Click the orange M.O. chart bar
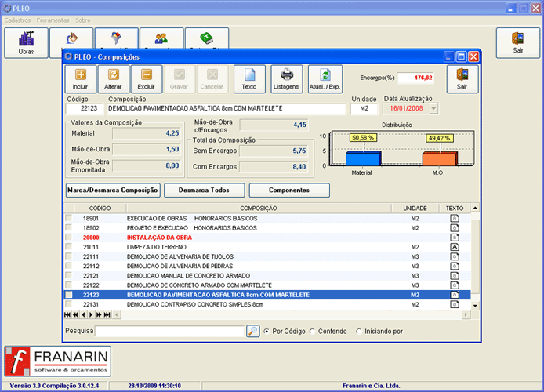Screen dimensions: 544x392 click(440, 159)
